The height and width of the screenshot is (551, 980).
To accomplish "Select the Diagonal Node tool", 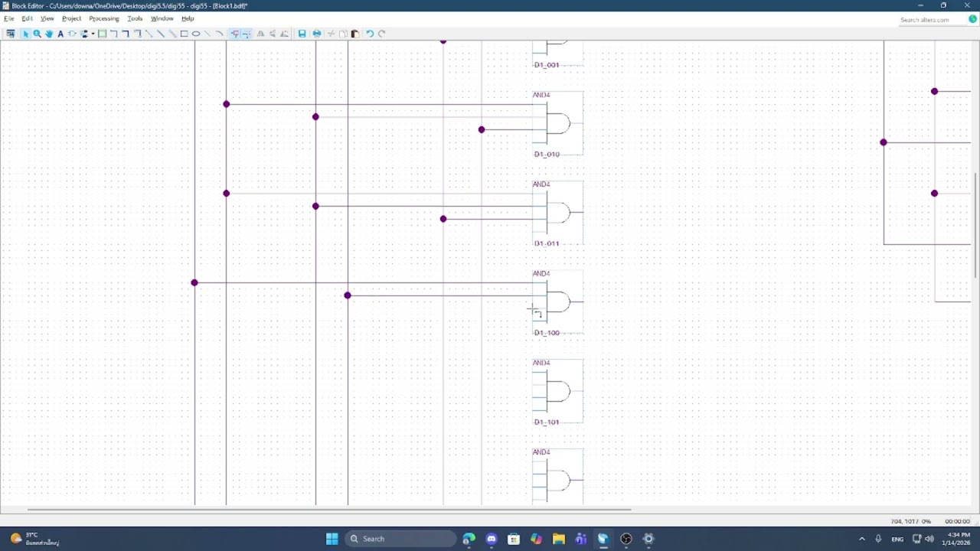I will coord(149,34).
